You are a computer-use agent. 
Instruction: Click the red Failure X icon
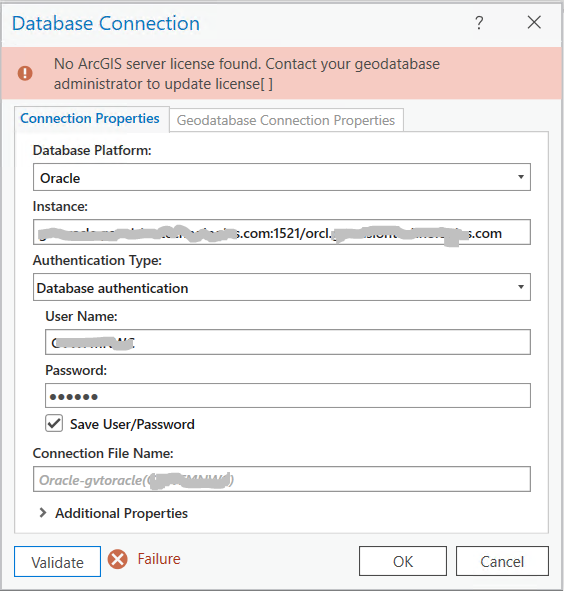118,559
